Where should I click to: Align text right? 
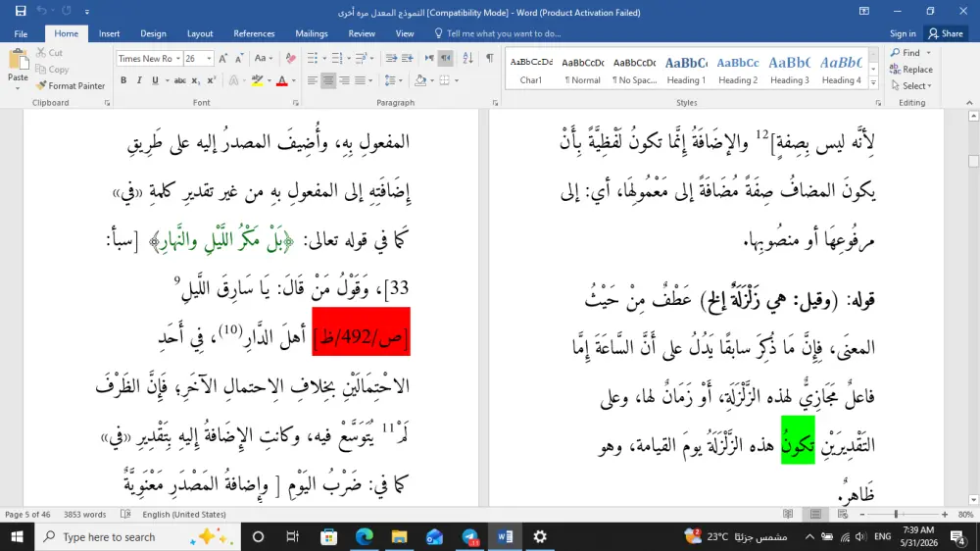pos(344,80)
